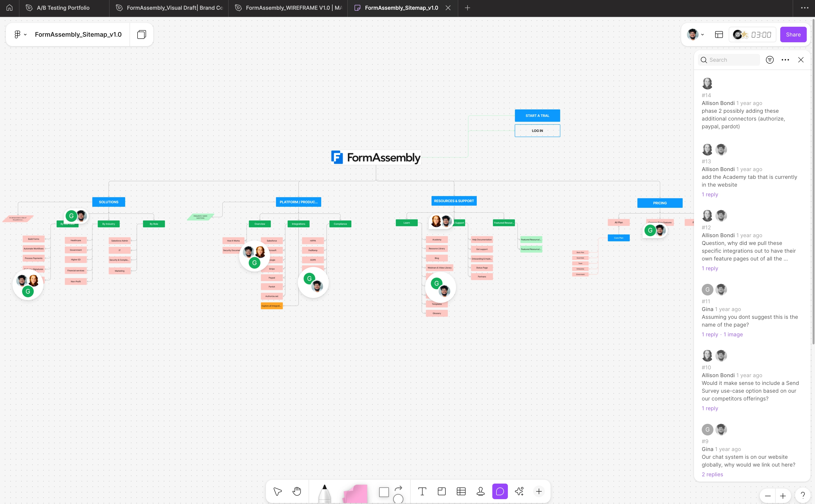Open the FigJam main menu dropdown
815x504 pixels.
pyautogui.click(x=20, y=34)
